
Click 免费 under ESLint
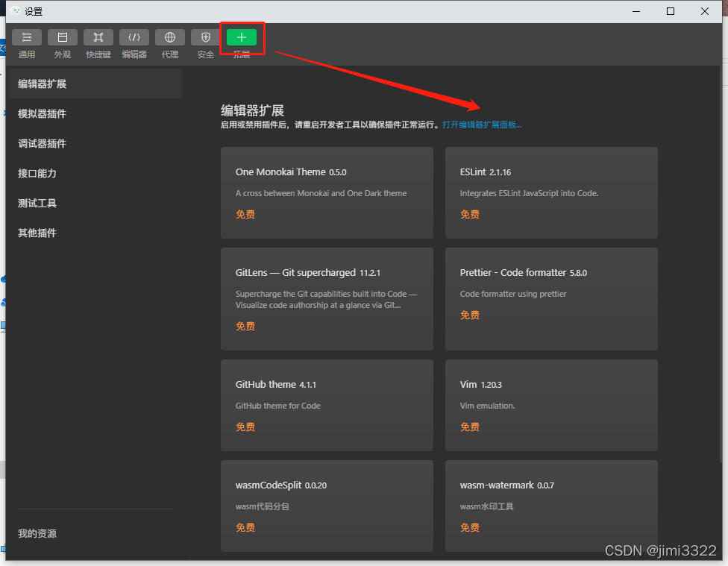[470, 215]
